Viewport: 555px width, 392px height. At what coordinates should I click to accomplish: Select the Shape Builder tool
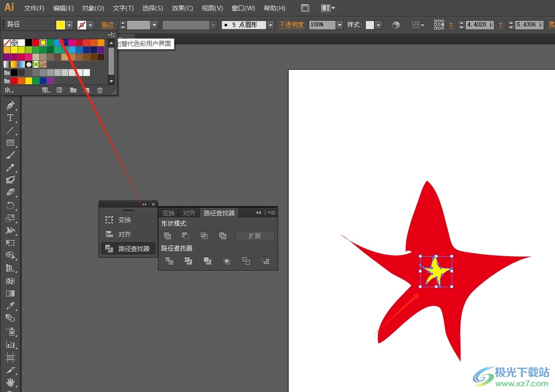click(x=10, y=255)
